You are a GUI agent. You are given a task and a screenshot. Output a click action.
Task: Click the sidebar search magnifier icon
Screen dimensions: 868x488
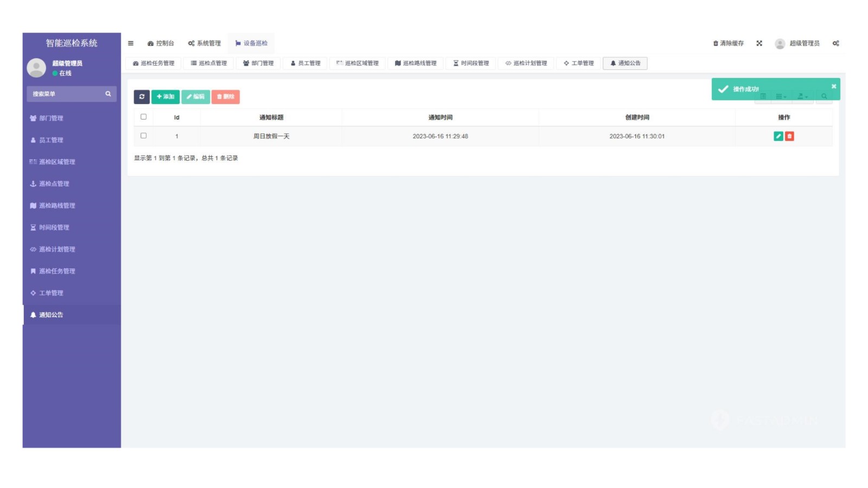(108, 94)
